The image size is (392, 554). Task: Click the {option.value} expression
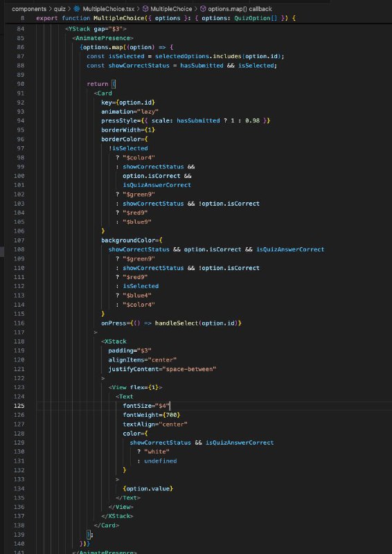click(148, 489)
